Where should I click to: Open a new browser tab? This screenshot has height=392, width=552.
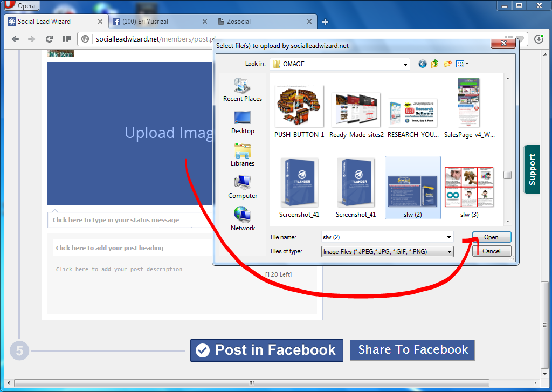pos(325,22)
